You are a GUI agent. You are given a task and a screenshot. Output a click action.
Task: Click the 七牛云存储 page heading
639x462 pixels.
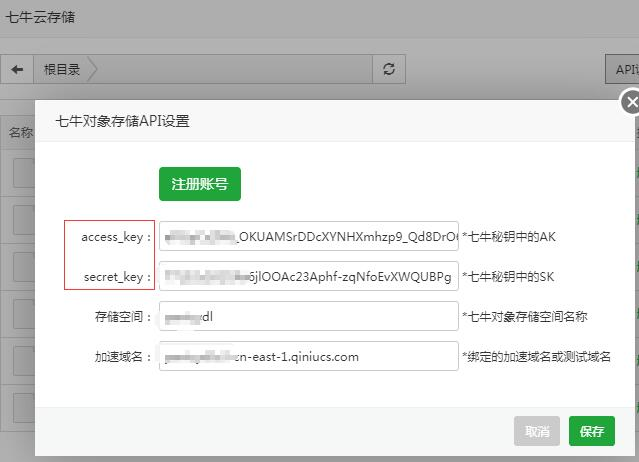(40, 17)
